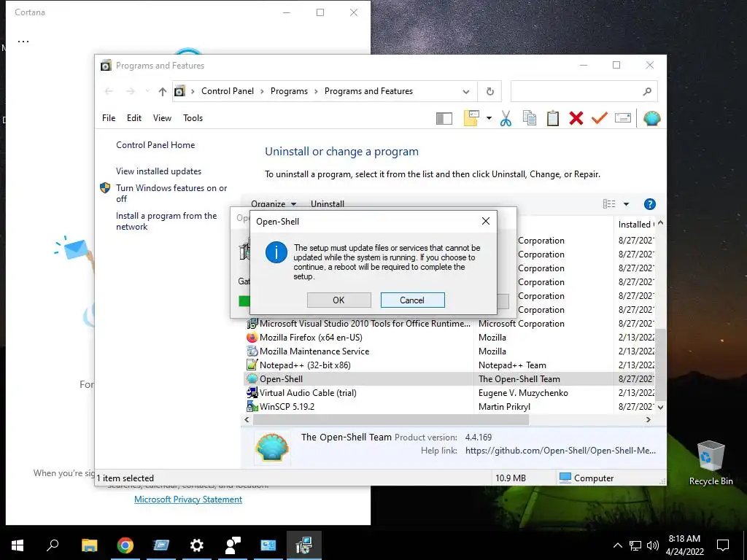Open Settings gear icon on taskbar
Viewport: 747px width, 560px height.
coord(197,545)
